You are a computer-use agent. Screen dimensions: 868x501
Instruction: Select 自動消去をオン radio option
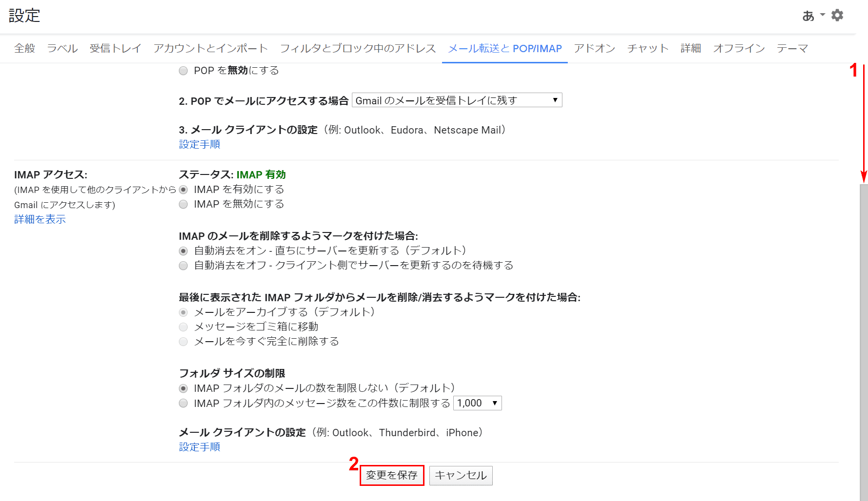click(x=183, y=251)
